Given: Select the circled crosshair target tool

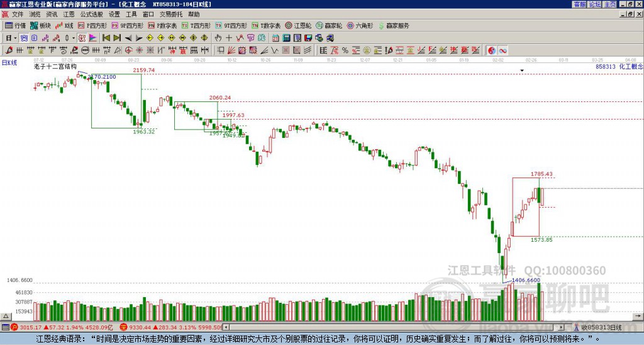Looking at the screenshot, I should (x=128, y=50).
